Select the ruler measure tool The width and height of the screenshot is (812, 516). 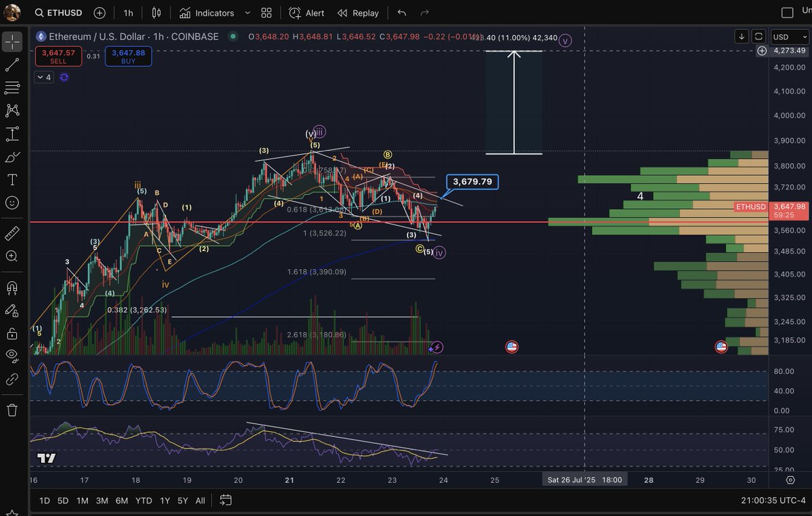pyautogui.click(x=12, y=234)
